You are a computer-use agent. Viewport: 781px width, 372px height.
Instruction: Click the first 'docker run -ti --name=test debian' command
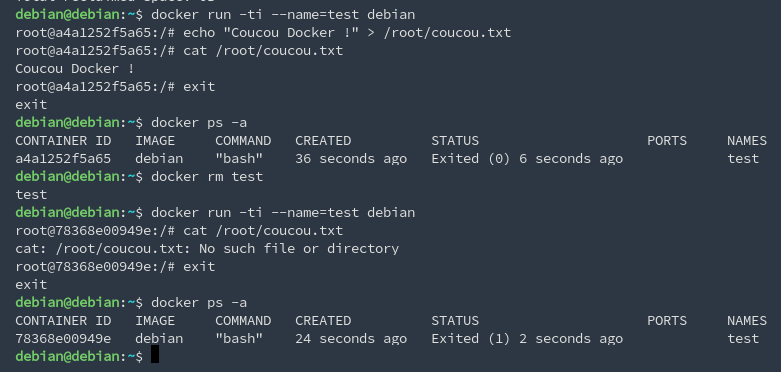coord(283,15)
